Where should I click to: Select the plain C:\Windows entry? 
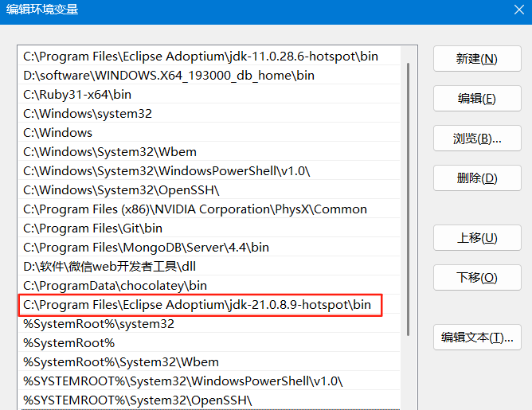(x=209, y=133)
